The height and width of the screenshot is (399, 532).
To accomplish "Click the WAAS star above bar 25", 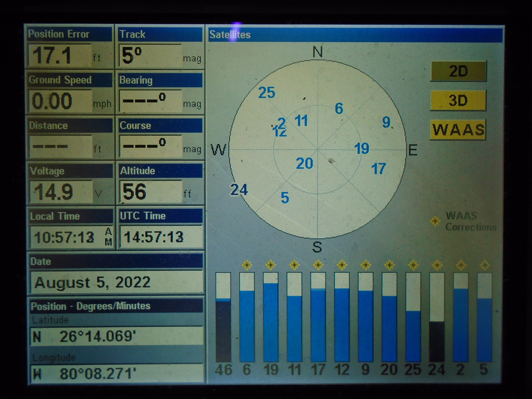I will pyautogui.click(x=413, y=265).
